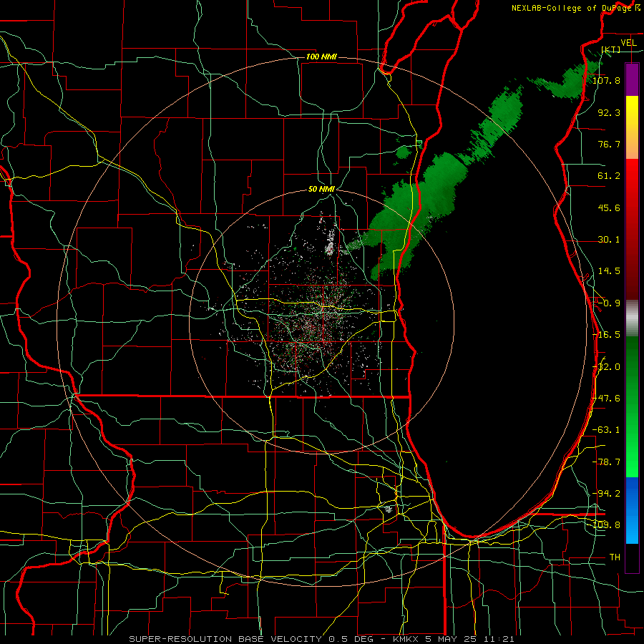Select the -47.6 velocity scale value

[x=606, y=399]
